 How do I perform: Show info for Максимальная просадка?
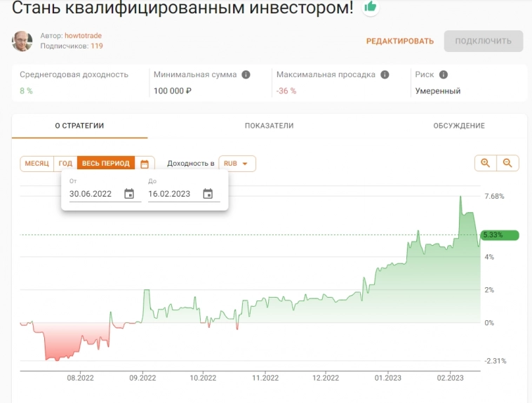coord(385,74)
